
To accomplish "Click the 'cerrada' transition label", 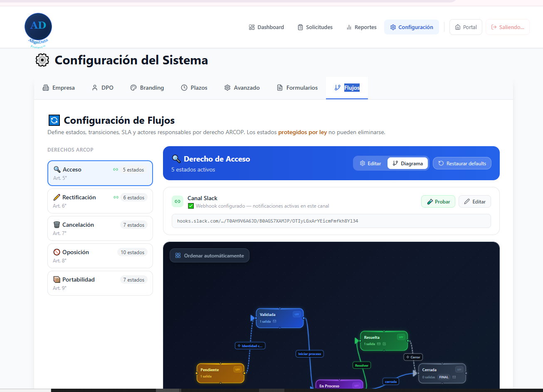I will [391, 381].
